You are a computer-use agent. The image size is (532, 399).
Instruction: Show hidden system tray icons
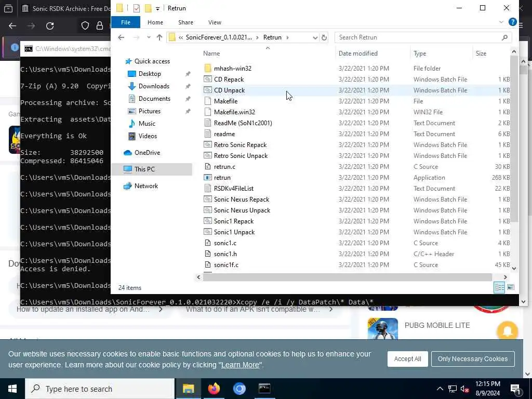[x=440, y=389]
